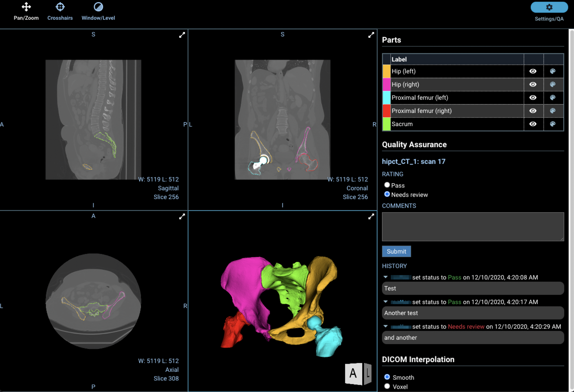Open Settings/QA gear panel
574x392 pixels.
(x=549, y=7)
